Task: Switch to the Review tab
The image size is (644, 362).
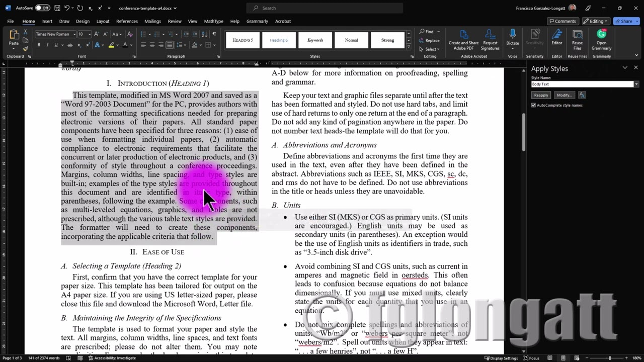Action: coord(175,21)
